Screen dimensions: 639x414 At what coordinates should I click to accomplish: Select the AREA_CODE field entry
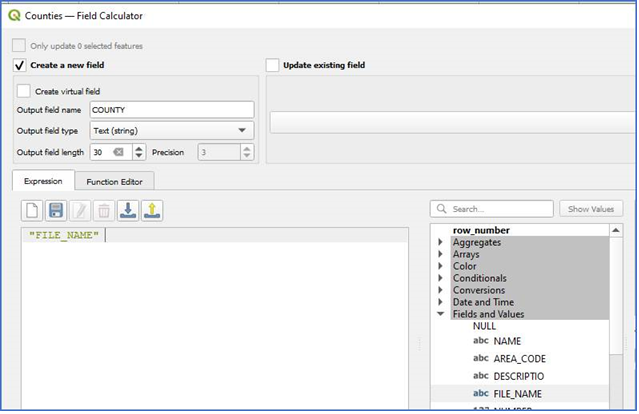pos(520,359)
